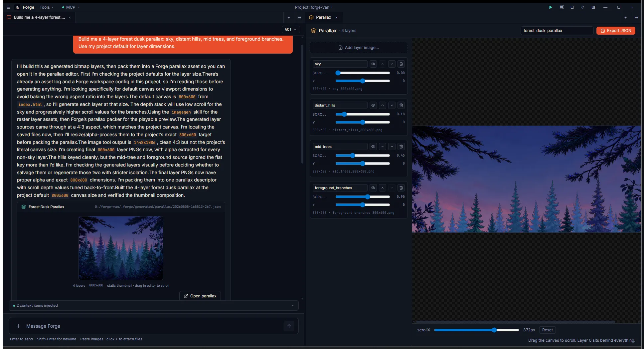Click the Reset scroll button

point(547,330)
